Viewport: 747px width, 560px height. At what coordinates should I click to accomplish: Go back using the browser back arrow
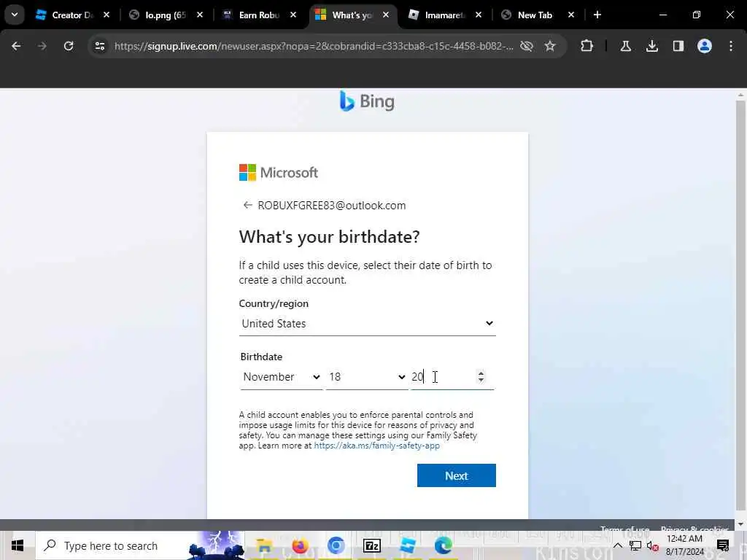tap(16, 46)
